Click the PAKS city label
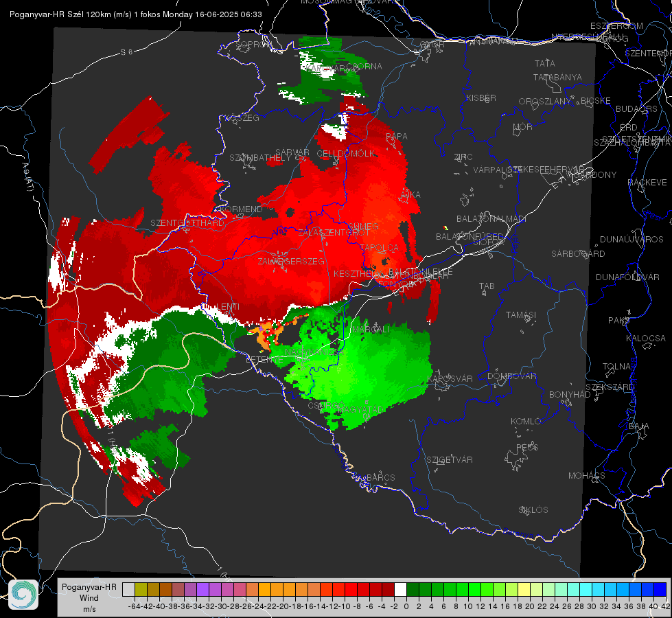Image resolution: width=672 pixels, height=618 pixels. point(619,321)
